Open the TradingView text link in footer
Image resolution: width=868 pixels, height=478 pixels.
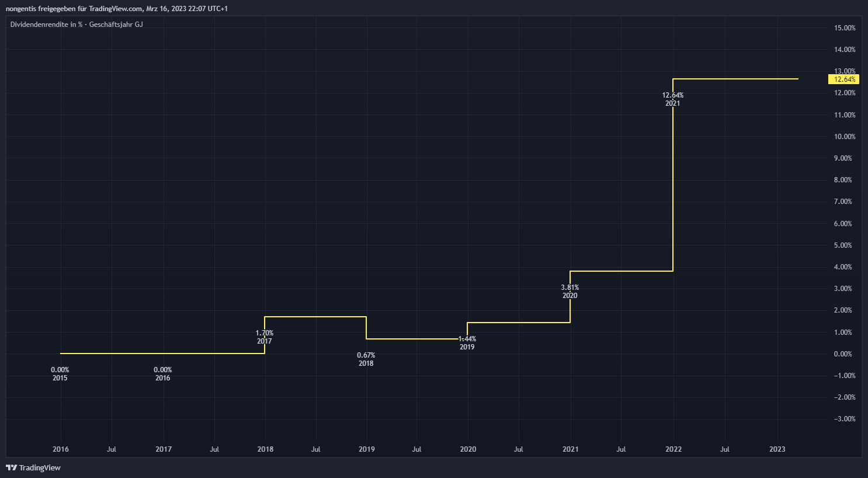coord(40,467)
